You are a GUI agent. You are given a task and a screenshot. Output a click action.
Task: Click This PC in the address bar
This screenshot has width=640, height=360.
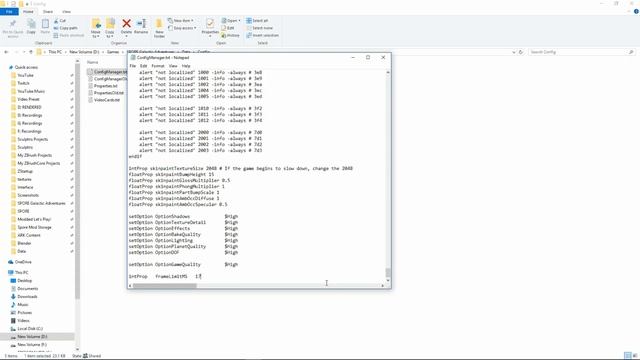(55, 52)
